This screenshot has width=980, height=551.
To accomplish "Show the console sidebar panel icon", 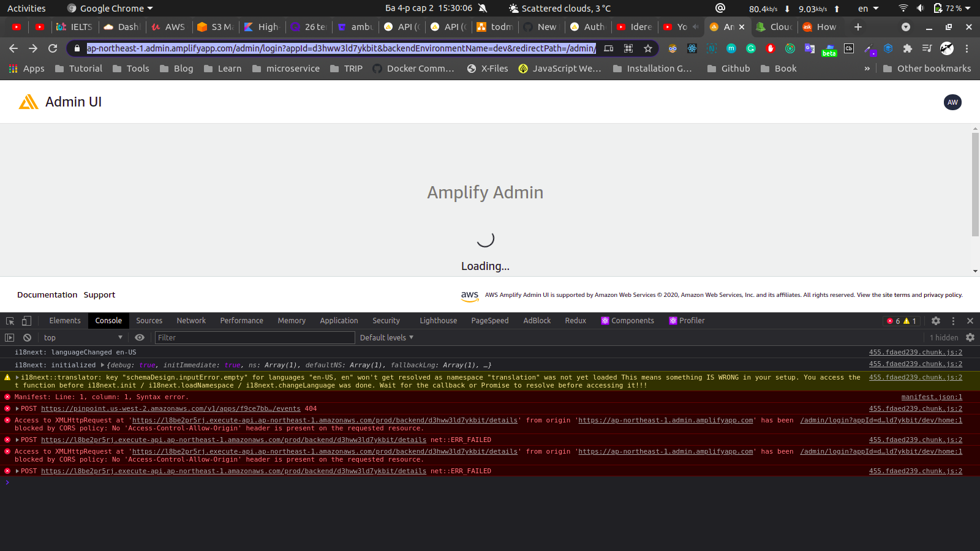I will click(9, 337).
